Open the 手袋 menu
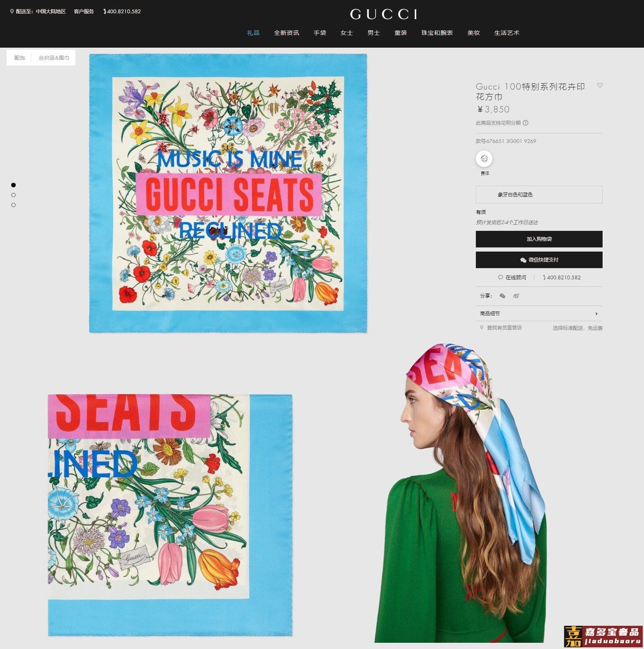644x649 pixels. click(x=320, y=33)
